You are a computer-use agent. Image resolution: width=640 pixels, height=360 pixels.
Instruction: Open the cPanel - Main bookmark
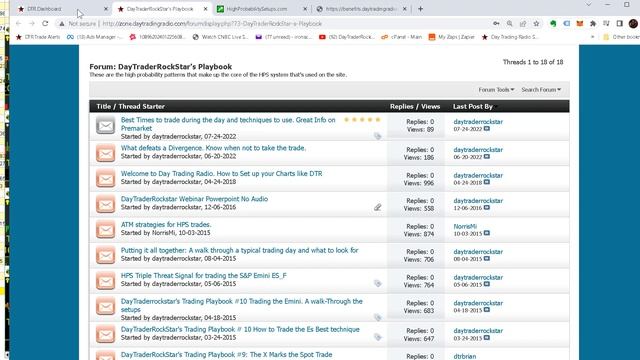click(402, 37)
